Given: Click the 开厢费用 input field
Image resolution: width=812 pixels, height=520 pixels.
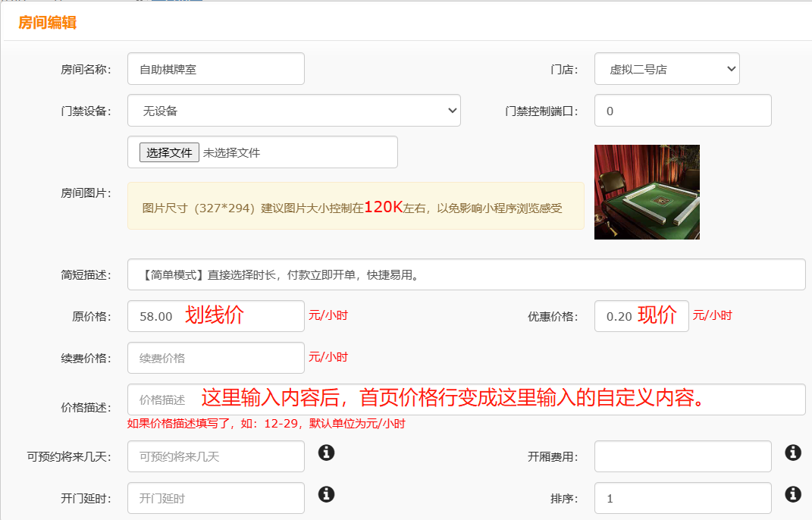Looking at the screenshot, I should click(683, 456).
